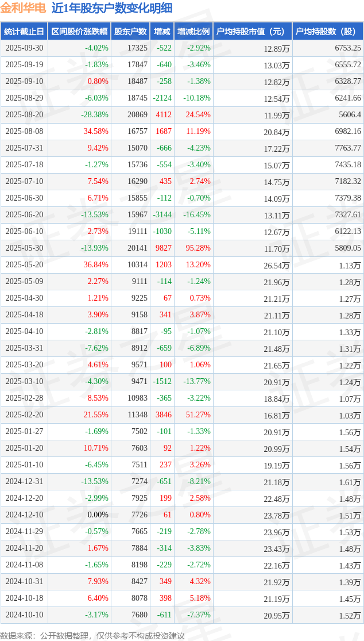Viewport: 364px width, 641px height.
Task: Click the 20869 shareholder count cell
Action: (x=137, y=115)
